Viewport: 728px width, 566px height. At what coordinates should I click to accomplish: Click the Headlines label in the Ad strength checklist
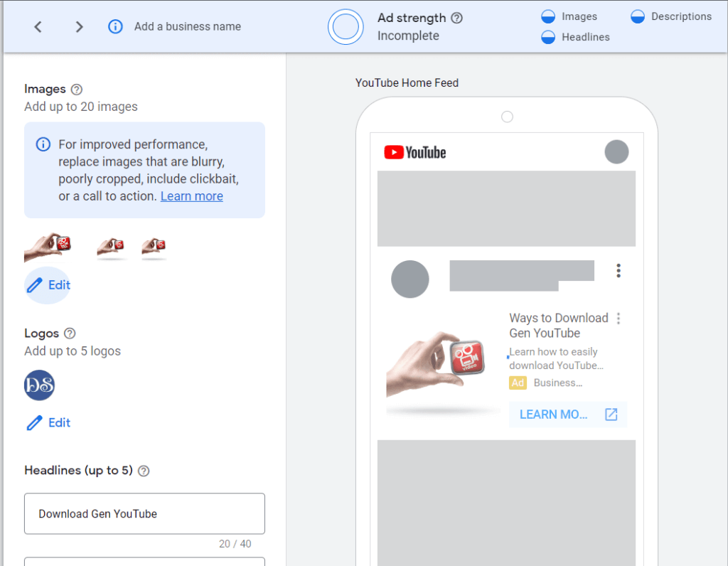coord(586,37)
